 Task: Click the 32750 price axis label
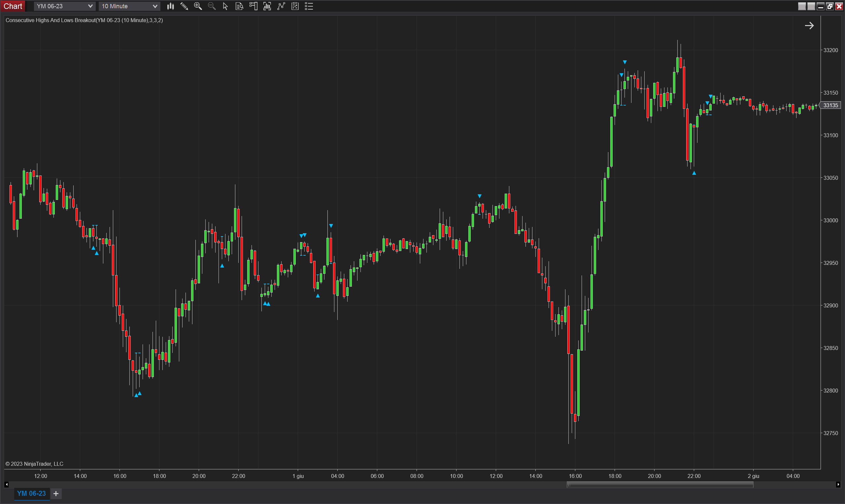(x=831, y=433)
